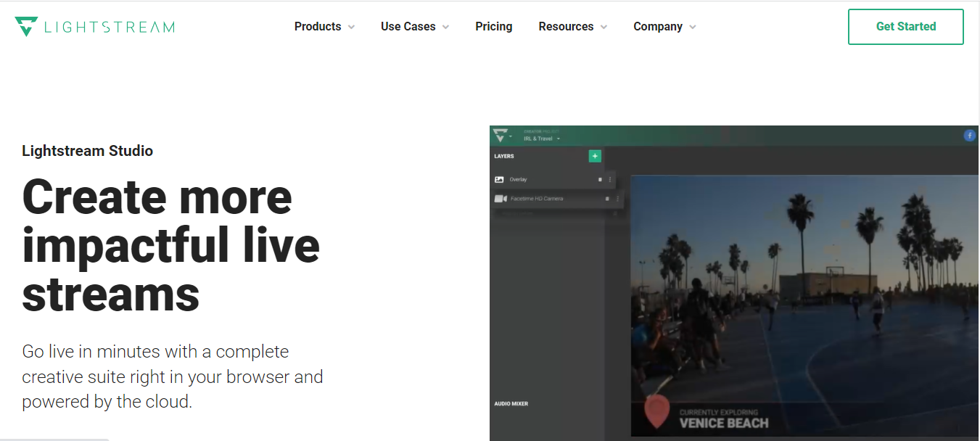The width and height of the screenshot is (980, 441).
Task: Click the red location pin on the overlay
Action: tap(656, 411)
